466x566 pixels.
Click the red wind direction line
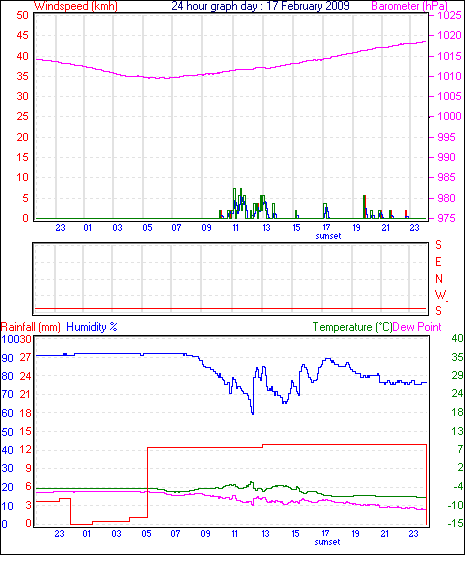pos(230,309)
